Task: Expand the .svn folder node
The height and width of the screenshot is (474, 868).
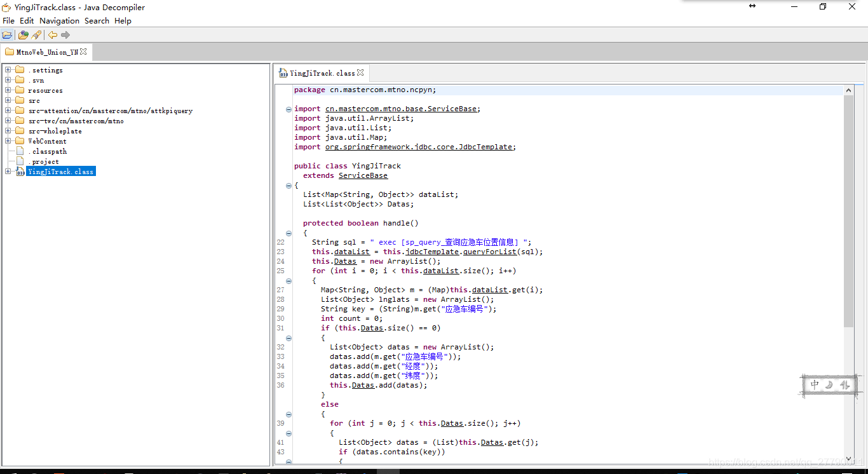Action: click(x=8, y=80)
